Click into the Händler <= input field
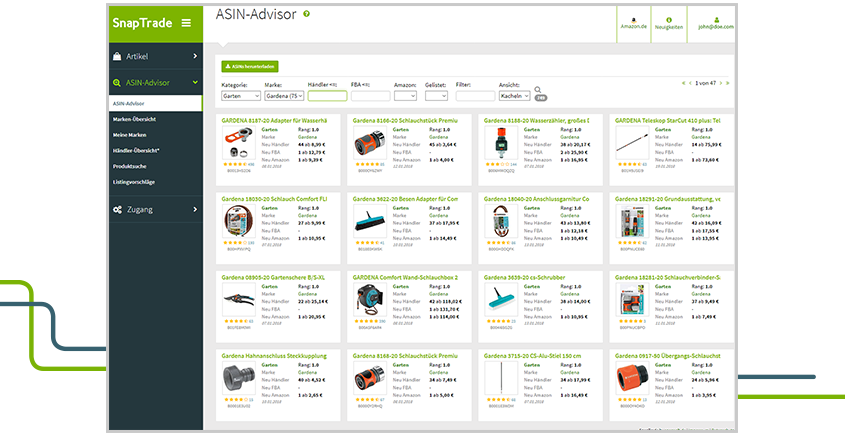 [x=327, y=96]
